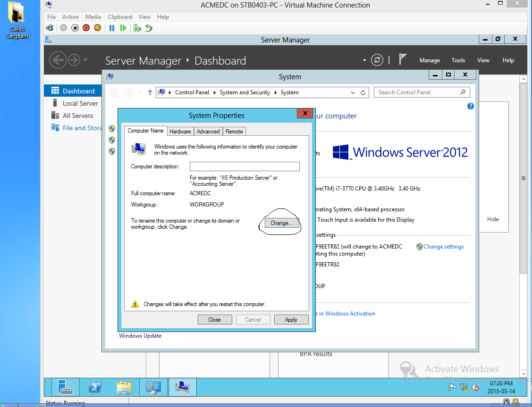Open File Explorer from the taskbar
Screen dimensions: 532x407
pos(124,387)
